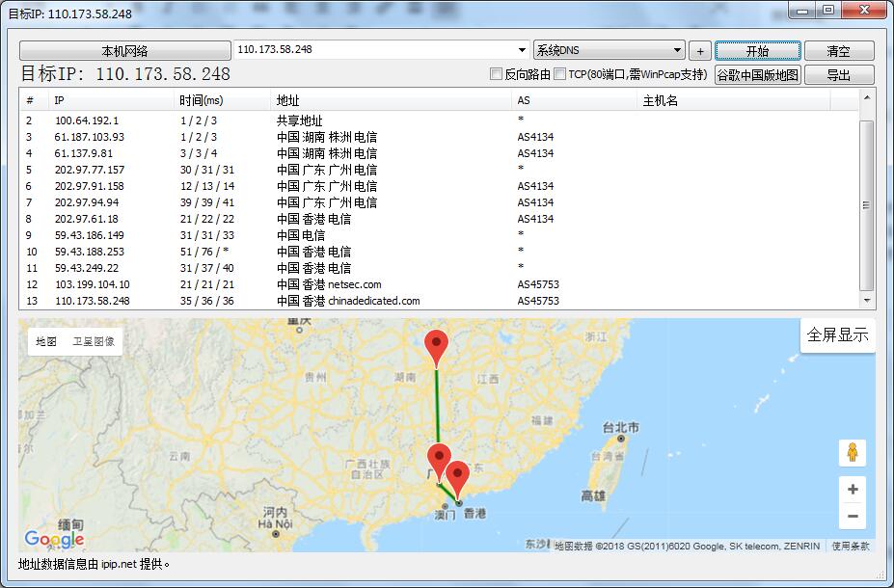Click the 清空 button
Screen dimensions: 894x588
click(x=838, y=51)
